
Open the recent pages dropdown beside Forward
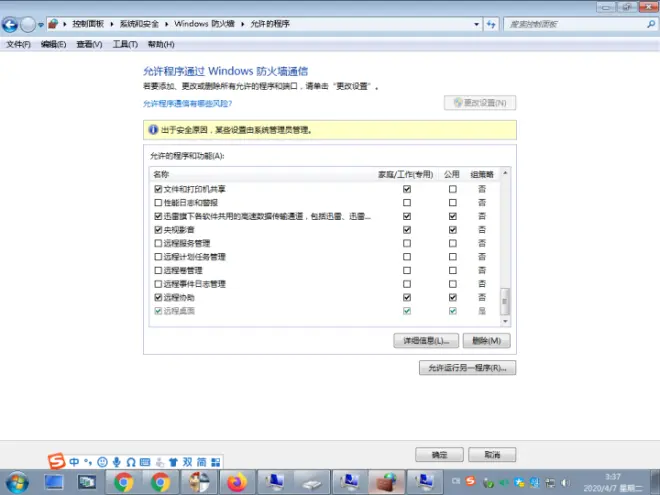tap(41, 25)
